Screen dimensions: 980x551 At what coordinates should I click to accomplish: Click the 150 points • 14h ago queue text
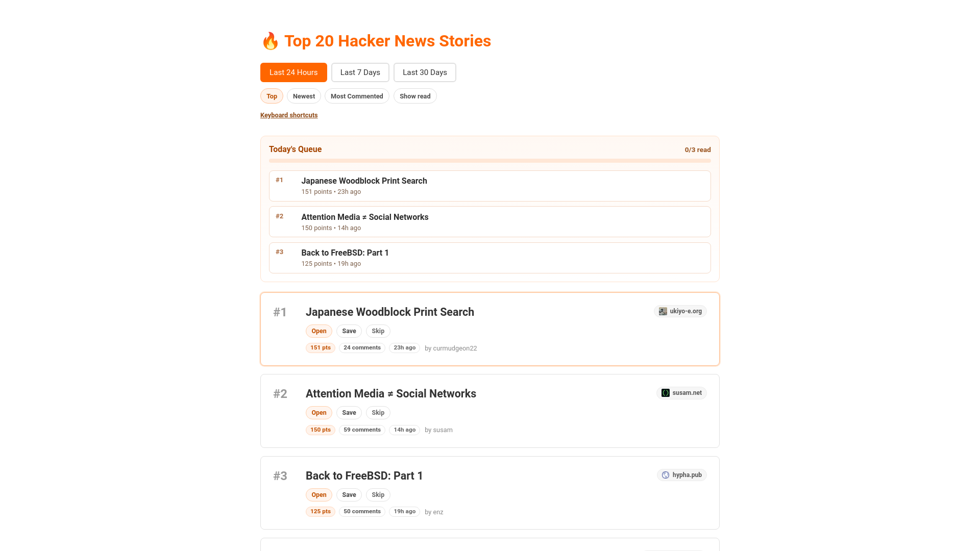point(331,228)
